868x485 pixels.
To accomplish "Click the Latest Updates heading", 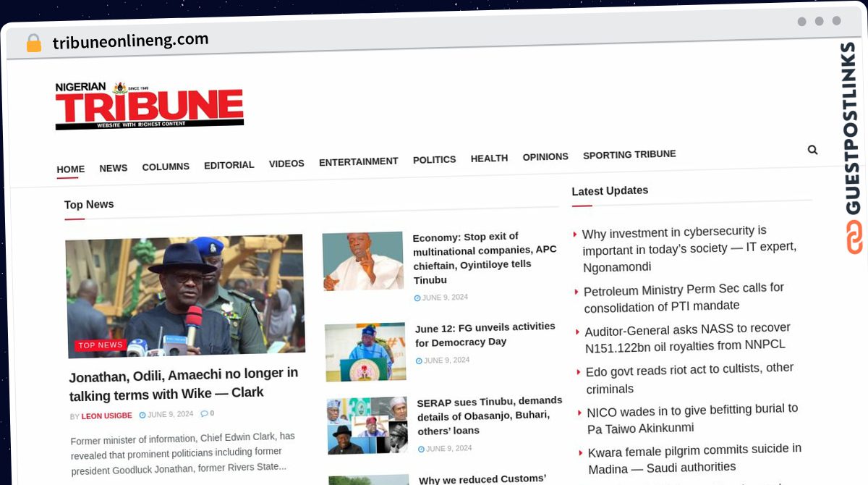I will click(610, 190).
